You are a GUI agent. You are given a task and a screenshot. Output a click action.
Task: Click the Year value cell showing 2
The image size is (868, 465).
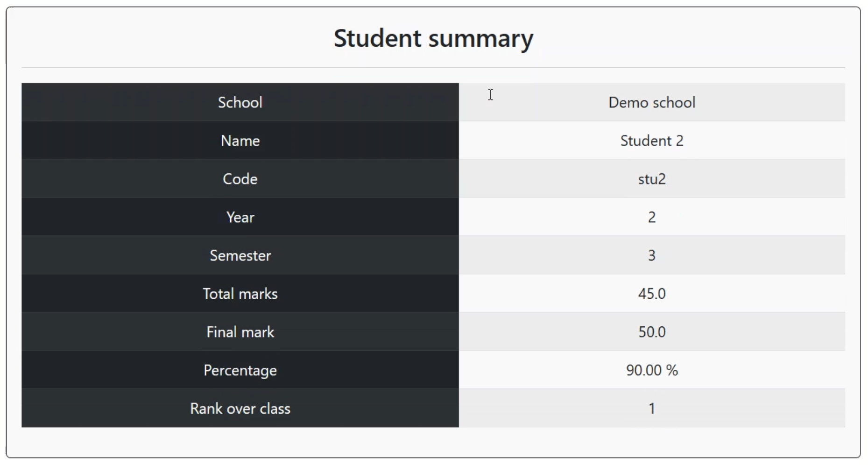pos(651,217)
